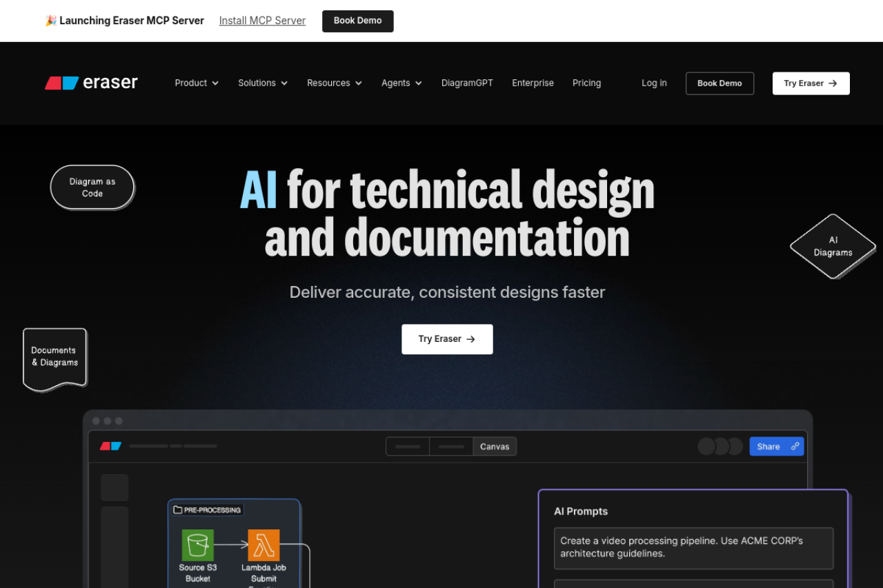This screenshot has width=883, height=588.
Task: Click the AI prompt text box
Action: [693, 547]
